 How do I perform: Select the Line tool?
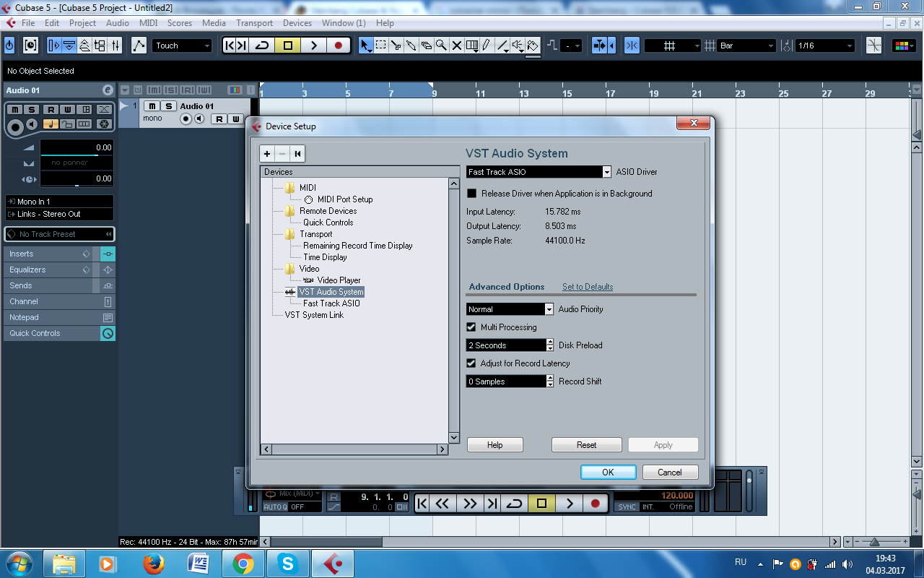(x=502, y=46)
